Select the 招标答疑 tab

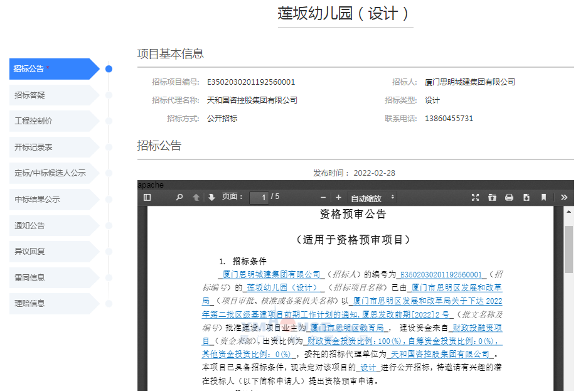50,95
